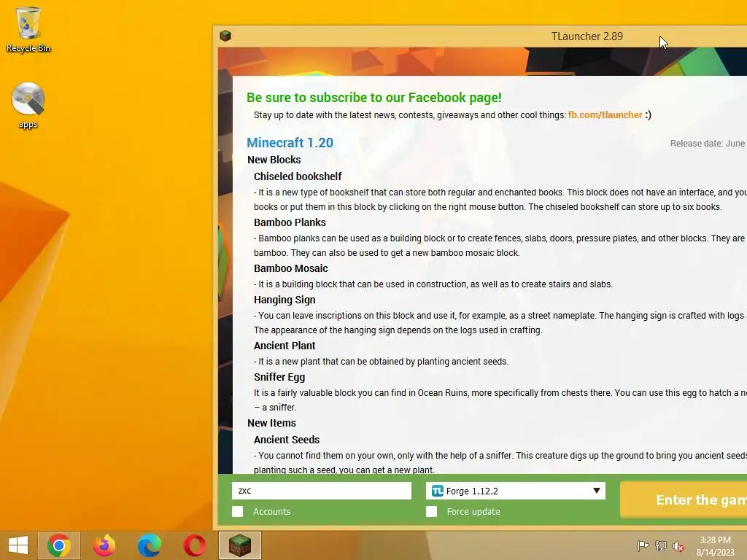The width and height of the screenshot is (747, 560).
Task: Click the Force update label text
Action: 473,511
